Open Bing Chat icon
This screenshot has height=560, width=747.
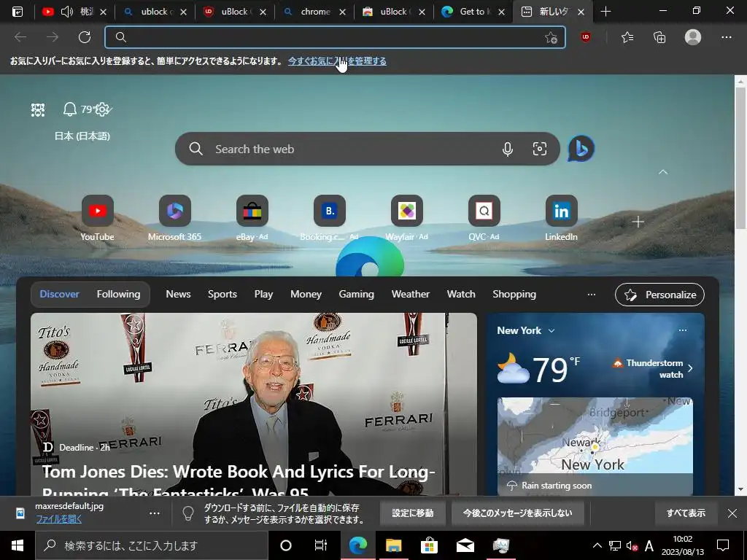581,149
